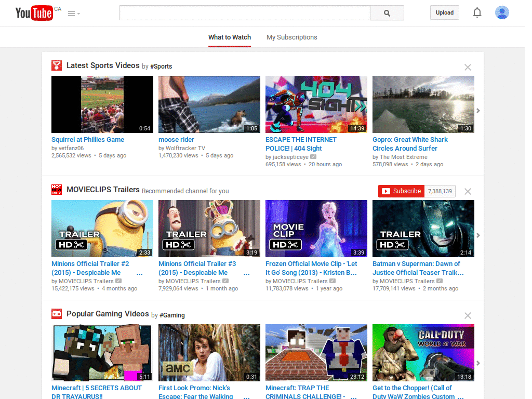Play Minions Trailer #2 thumbnail
The width and height of the screenshot is (532, 399).
[102, 229]
